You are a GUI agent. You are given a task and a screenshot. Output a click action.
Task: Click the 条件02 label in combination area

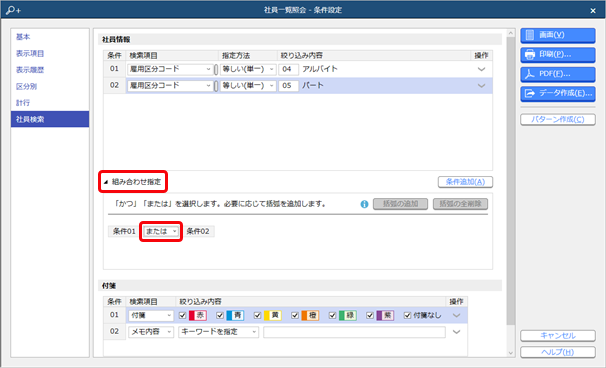coord(198,231)
